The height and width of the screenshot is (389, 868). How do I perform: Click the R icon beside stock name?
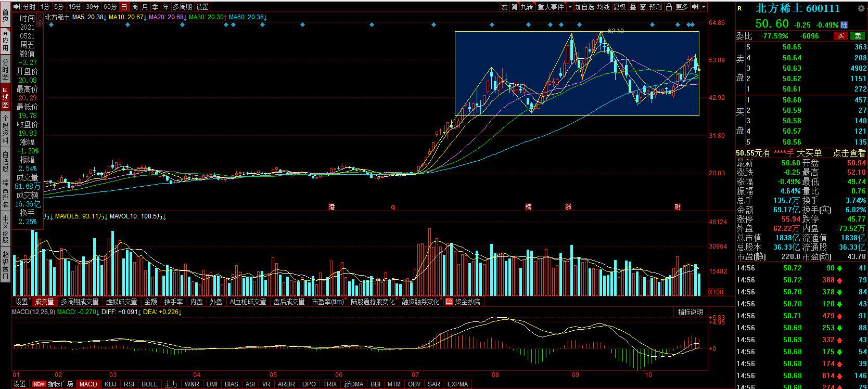coord(739,9)
